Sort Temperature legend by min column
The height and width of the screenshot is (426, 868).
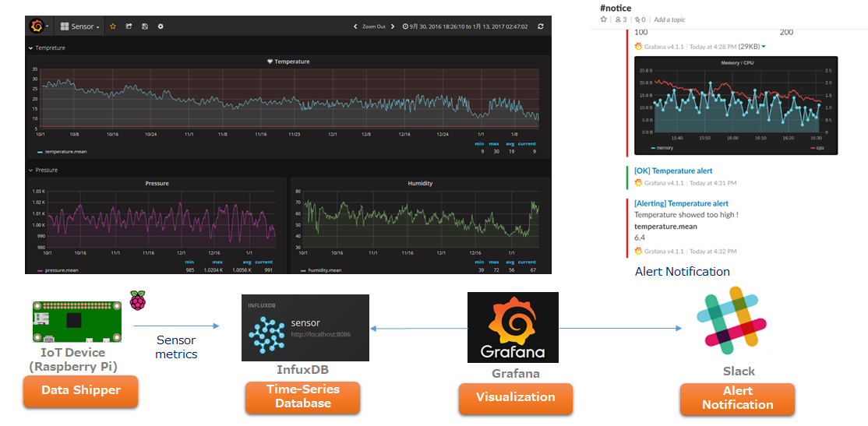tap(479, 144)
